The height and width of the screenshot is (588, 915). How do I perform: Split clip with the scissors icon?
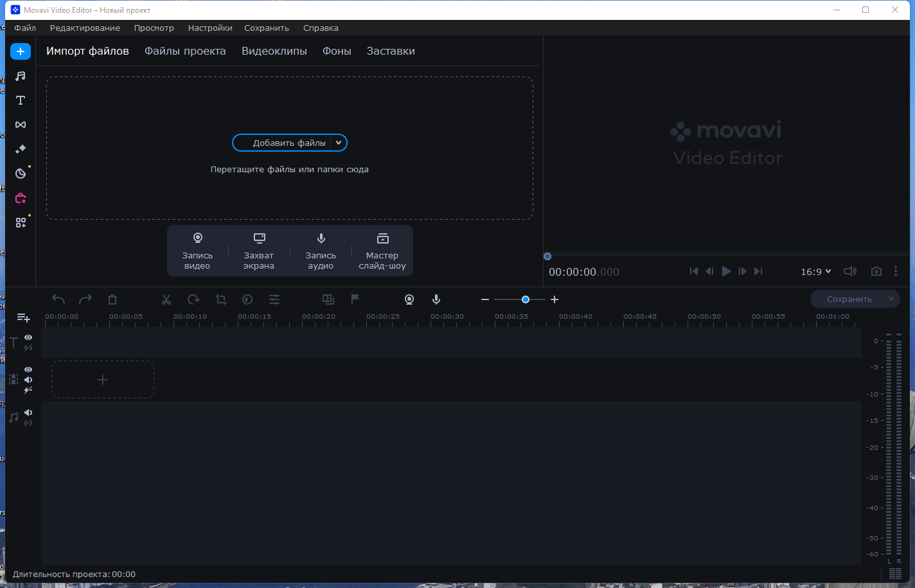(166, 299)
